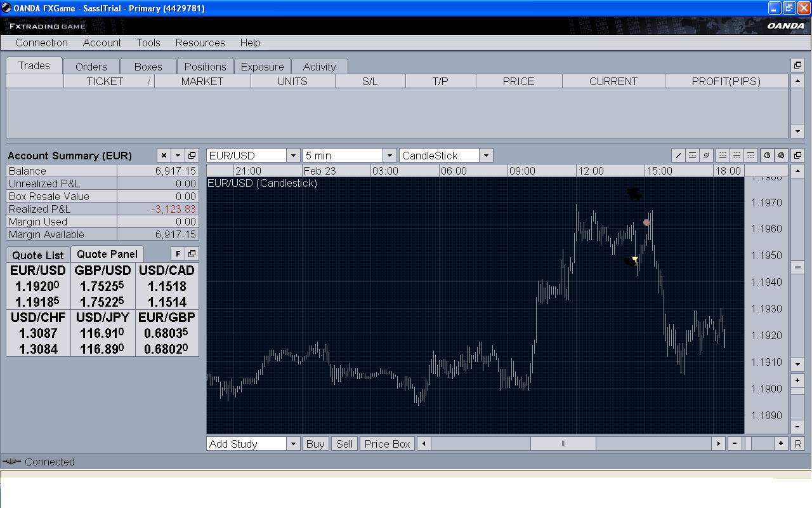This screenshot has width=812, height=508.
Task: Detach the Trades table panel
Action: tap(797, 65)
